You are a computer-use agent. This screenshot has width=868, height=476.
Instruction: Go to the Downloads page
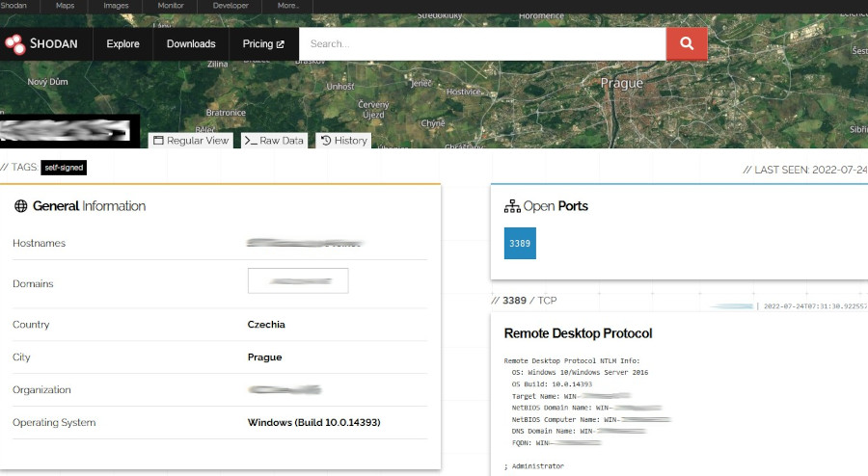tap(191, 43)
